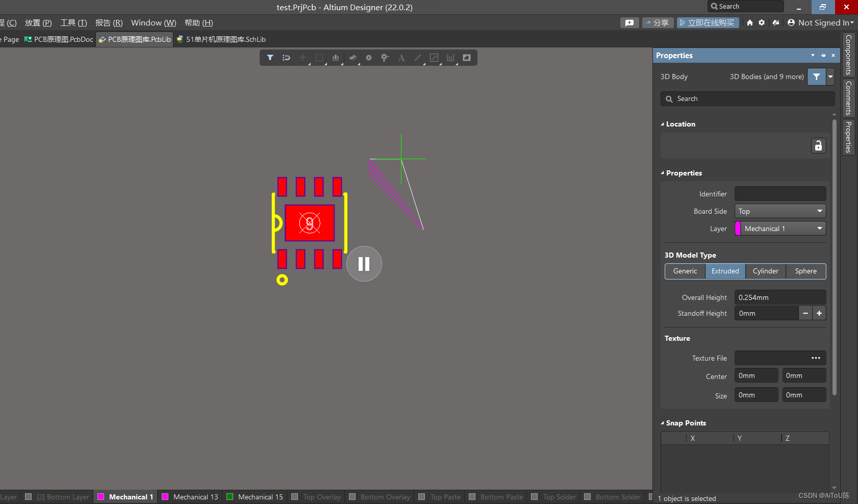This screenshot has width=858, height=504.
Task: Open the home page icon
Action: coord(750,23)
